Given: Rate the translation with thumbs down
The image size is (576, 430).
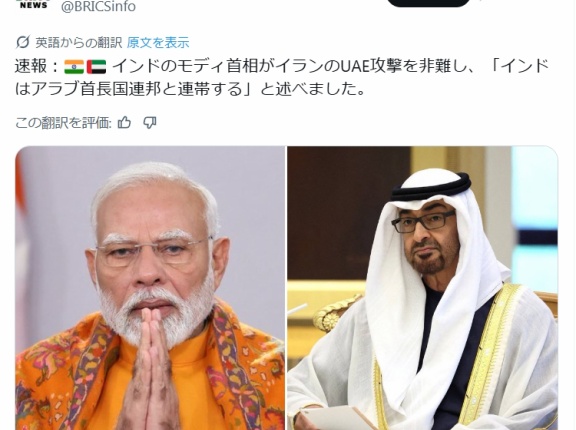Looking at the screenshot, I should (x=150, y=123).
